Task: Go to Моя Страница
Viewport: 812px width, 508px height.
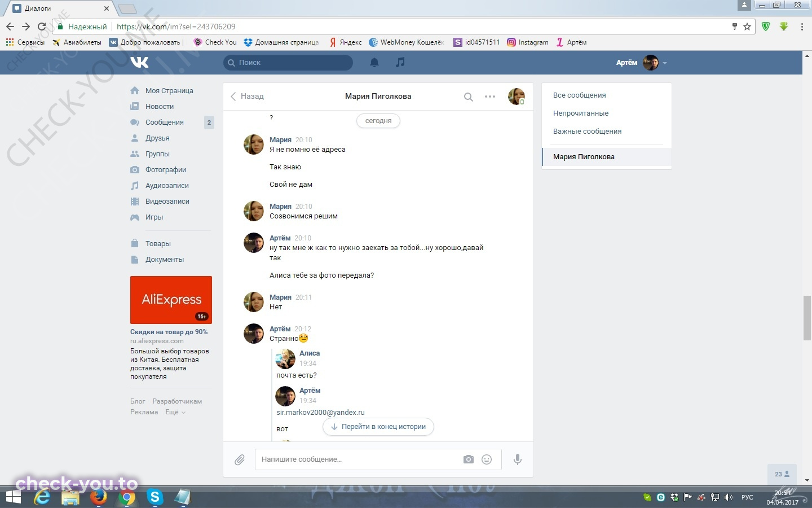Action: [169, 91]
